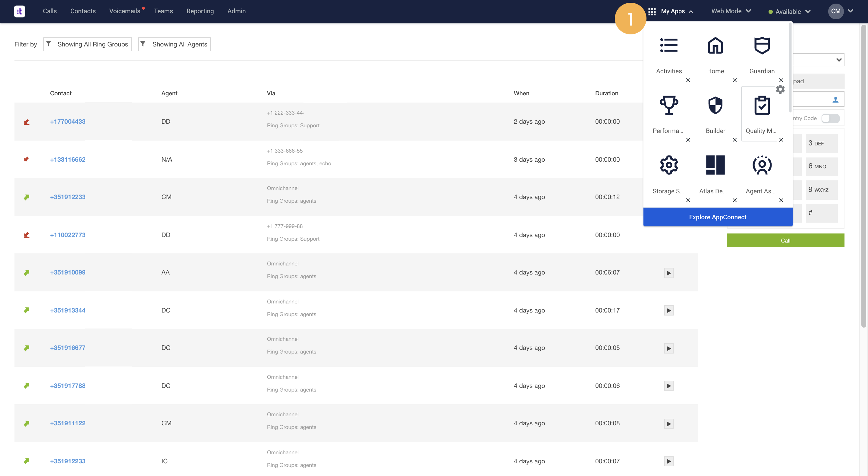This screenshot has width=868, height=476.
Task: Open the Activities app
Action: point(668,54)
